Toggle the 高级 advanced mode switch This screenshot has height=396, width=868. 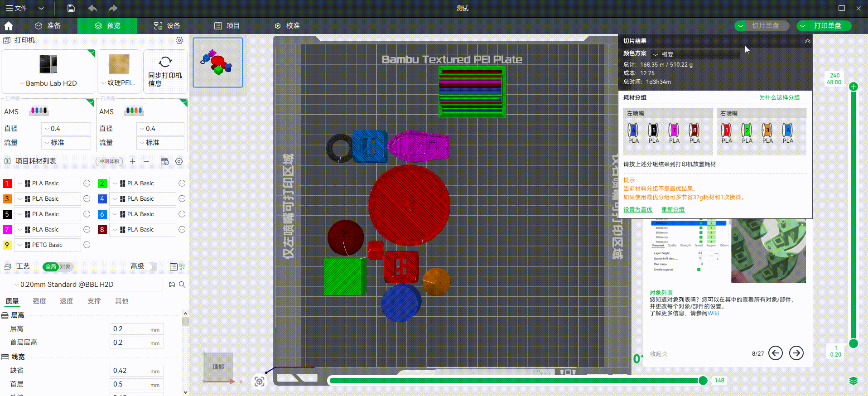coord(151,266)
